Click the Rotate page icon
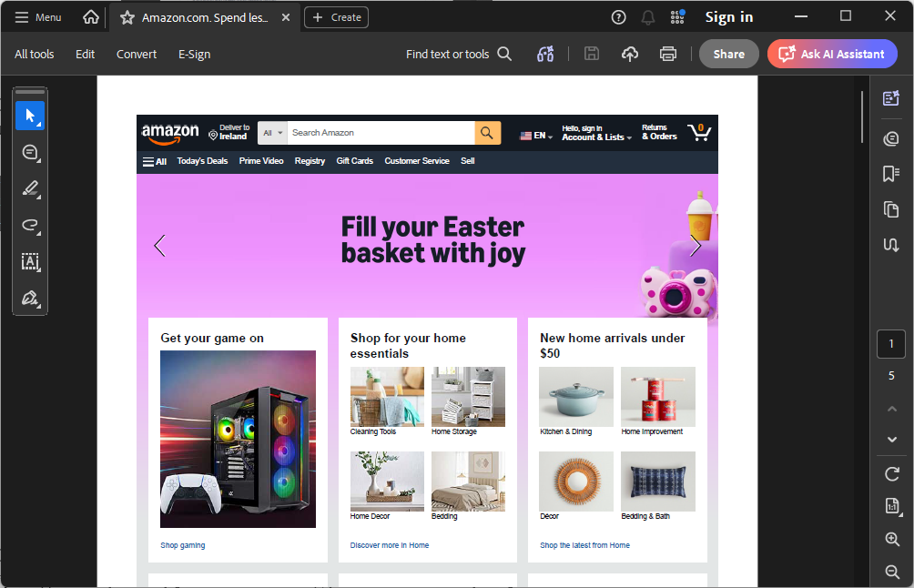The height and width of the screenshot is (588, 914). (x=890, y=474)
